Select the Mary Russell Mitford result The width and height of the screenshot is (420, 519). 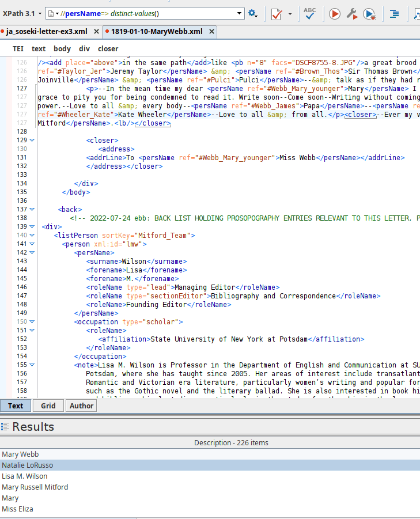click(210, 487)
